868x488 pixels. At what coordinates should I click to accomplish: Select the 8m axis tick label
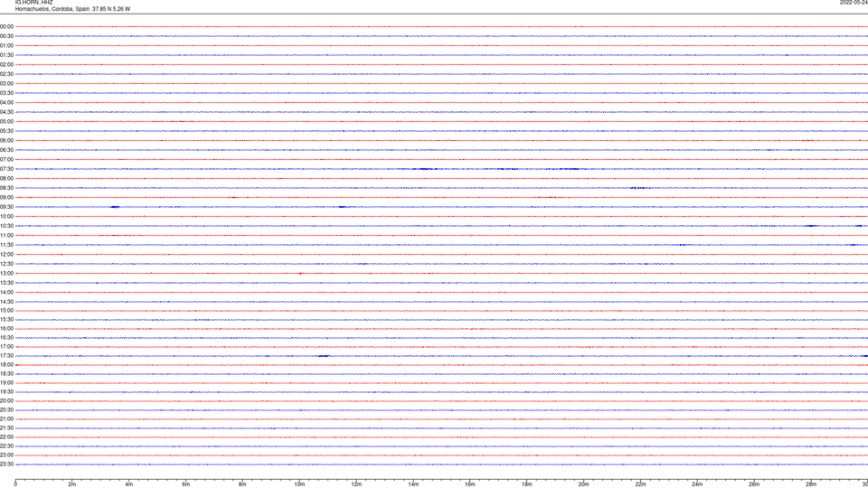tap(242, 484)
